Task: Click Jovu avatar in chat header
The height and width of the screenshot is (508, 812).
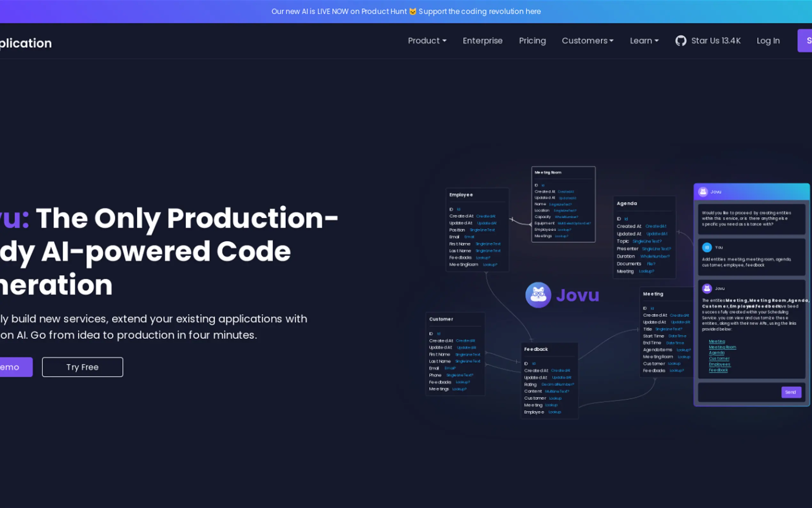Action: (x=703, y=192)
